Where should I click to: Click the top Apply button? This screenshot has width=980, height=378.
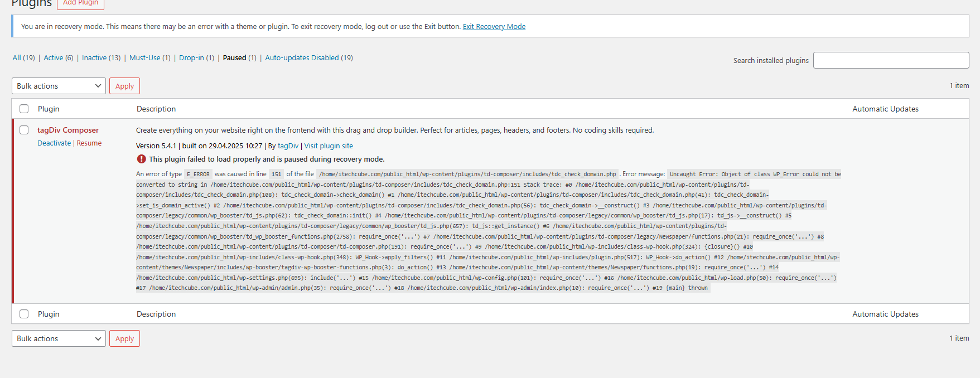click(x=124, y=86)
